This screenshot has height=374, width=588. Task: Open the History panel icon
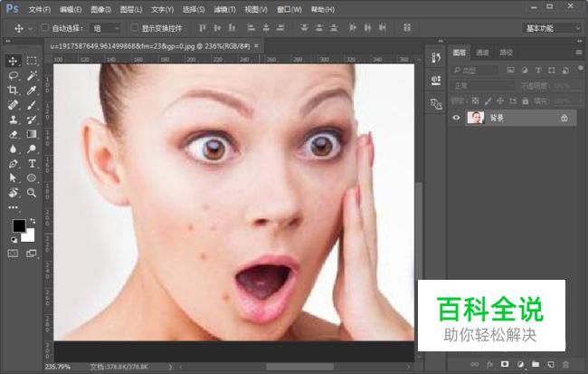tap(436, 59)
